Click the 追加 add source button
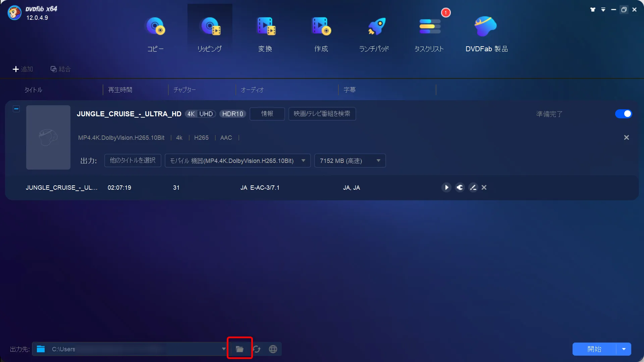The width and height of the screenshot is (644, 362). coord(23,69)
